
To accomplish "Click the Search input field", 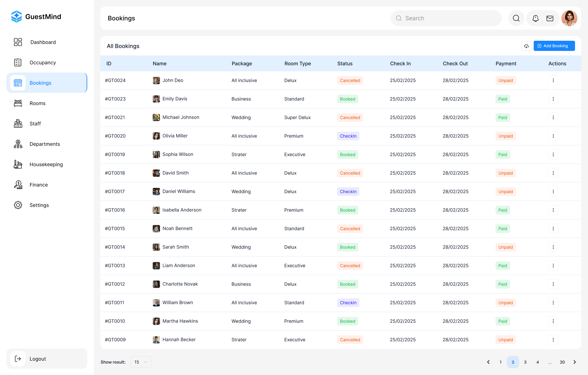I will pyautogui.click(x=446, y=18).
